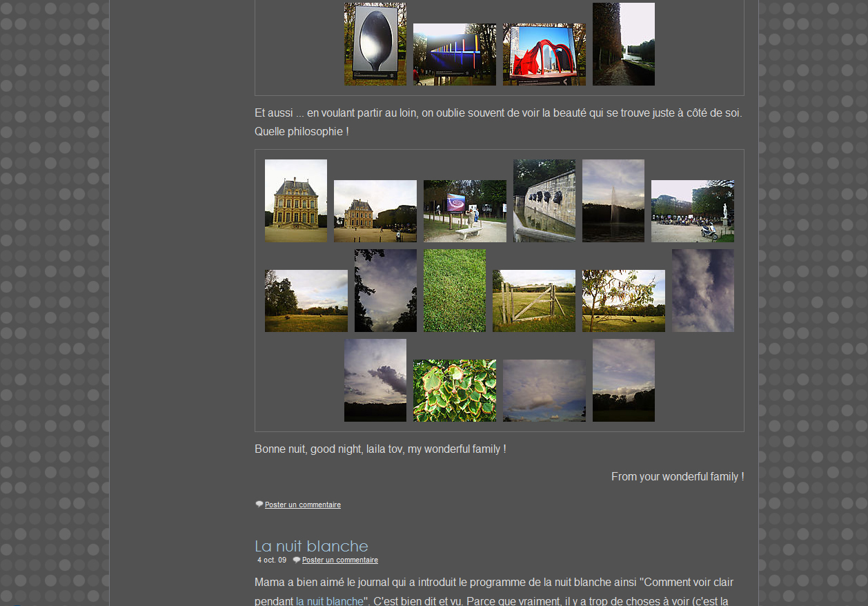Viewport: 868px width, 606px height.
Task: View the colorful light bars photo
Action: [x=454, y=55]
